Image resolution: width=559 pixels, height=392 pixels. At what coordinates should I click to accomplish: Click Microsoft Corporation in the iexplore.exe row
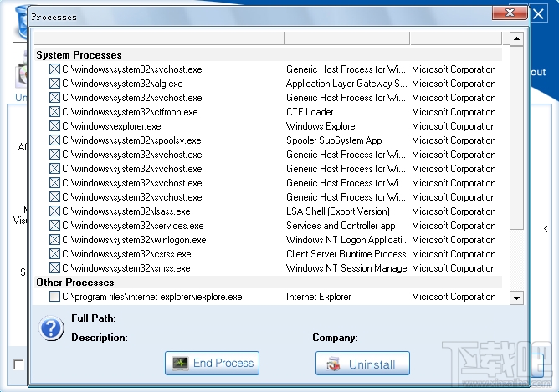click(x=454, y=297)
